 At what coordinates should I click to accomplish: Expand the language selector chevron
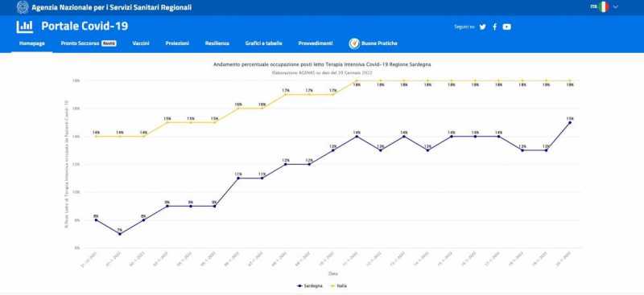pyautogui.click(x=615, y=7)
